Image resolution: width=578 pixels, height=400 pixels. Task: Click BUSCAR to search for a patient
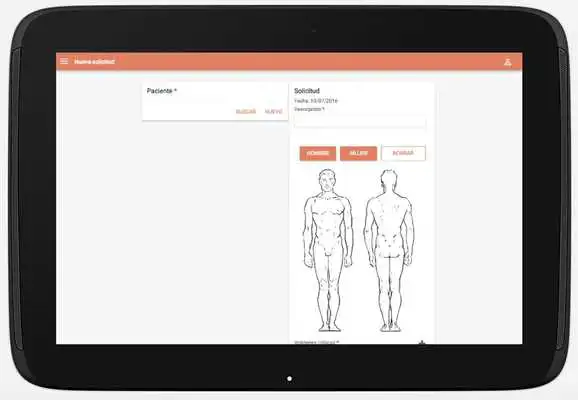click(x=246, y=112)
